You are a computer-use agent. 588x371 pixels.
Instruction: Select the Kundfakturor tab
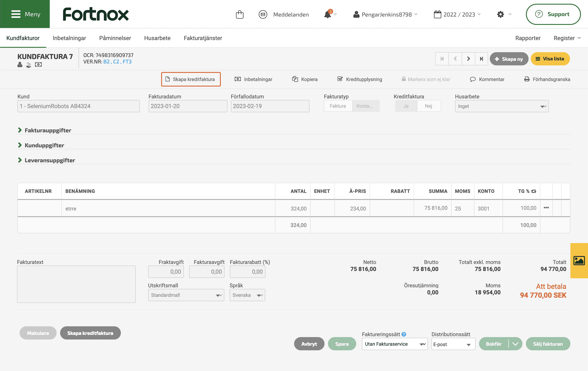[x=23, y=38]
